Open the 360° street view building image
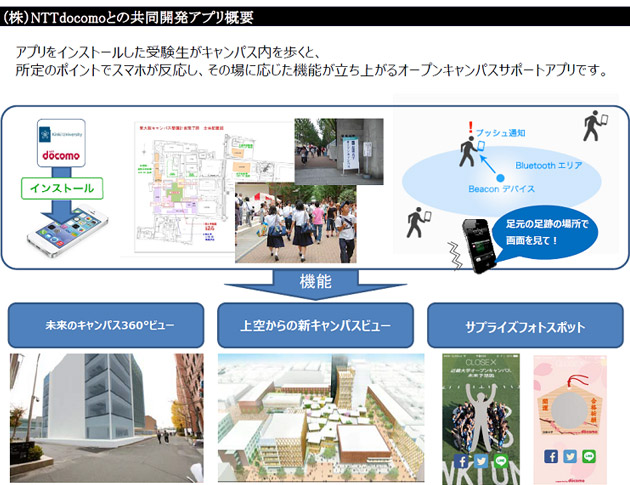The image size is (630, 485). (106, 418)
